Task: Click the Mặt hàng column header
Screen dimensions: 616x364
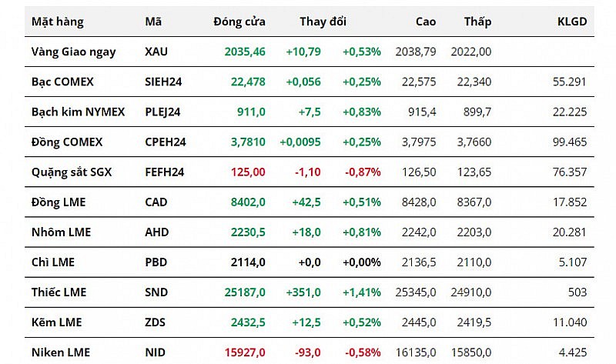Action: point(58,22)
